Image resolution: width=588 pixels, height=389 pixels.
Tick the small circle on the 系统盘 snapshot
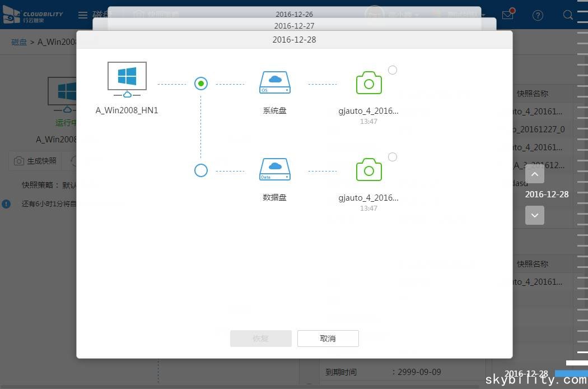(392, 70)
